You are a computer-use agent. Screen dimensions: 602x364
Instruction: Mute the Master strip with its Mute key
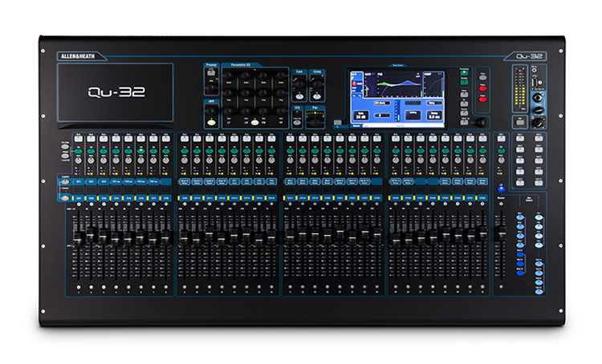[x=501, y=139]
